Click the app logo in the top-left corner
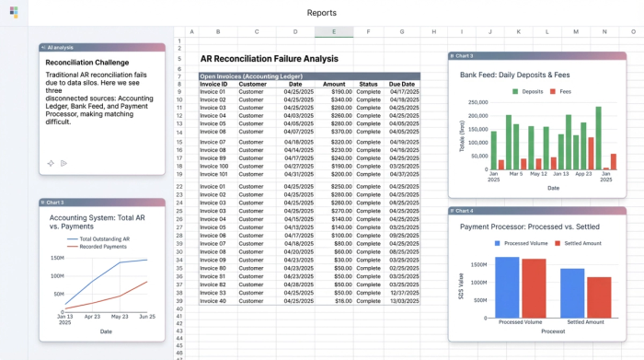Image resolution: width=644 pixels, height=360 pixels. (14, 12)
